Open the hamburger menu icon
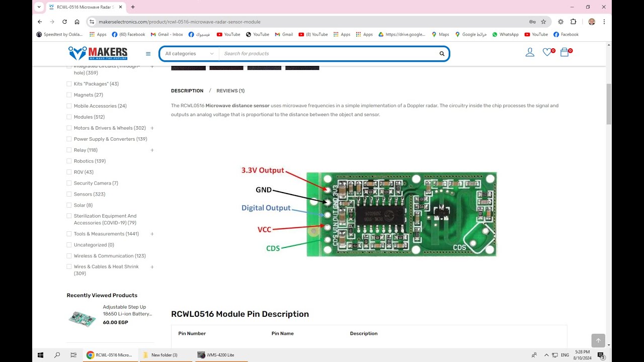The width and height of the screenshot is (644, 362). [148, 54]
